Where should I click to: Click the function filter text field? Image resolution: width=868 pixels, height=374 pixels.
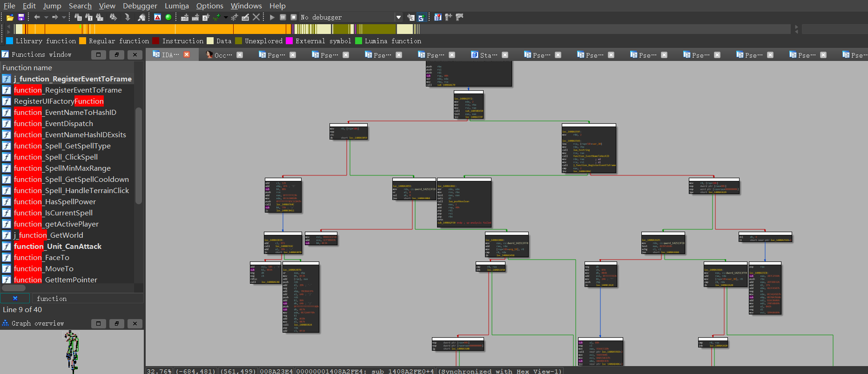tap(87, 299)
